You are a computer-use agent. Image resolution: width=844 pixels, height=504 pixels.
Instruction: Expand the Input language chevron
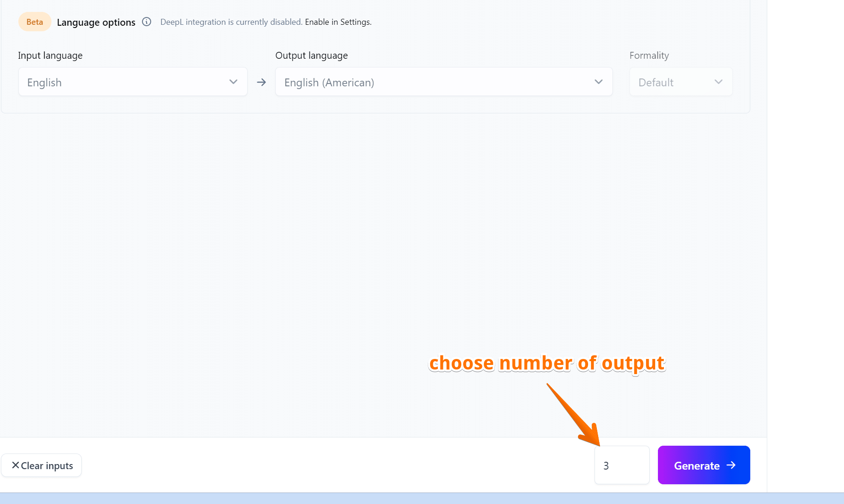pyautogui.click(x=233, y=82)
